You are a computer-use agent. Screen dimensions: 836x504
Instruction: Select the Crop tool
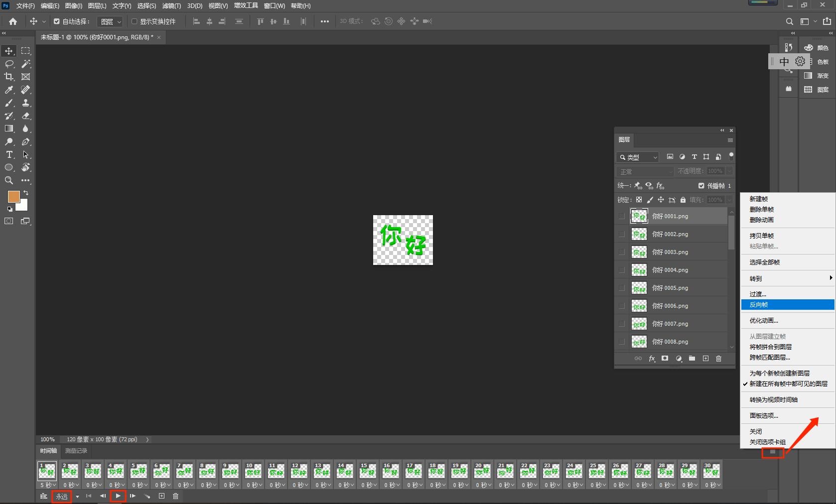(x=9, y=77)
